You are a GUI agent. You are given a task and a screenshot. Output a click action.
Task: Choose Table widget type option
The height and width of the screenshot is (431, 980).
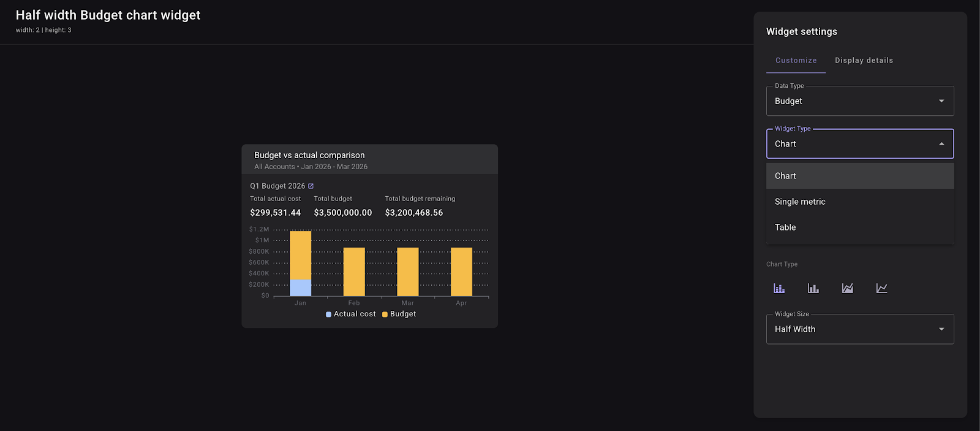click(860, 227)
